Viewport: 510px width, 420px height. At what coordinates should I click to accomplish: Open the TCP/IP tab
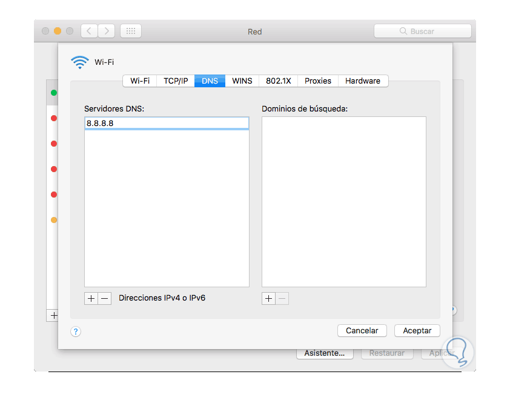[176, 81]
